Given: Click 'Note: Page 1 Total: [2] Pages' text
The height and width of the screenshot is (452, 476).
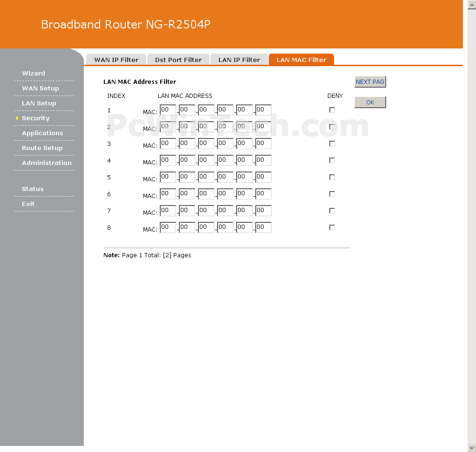Looking at the screenshot, I should coord(147,255).
